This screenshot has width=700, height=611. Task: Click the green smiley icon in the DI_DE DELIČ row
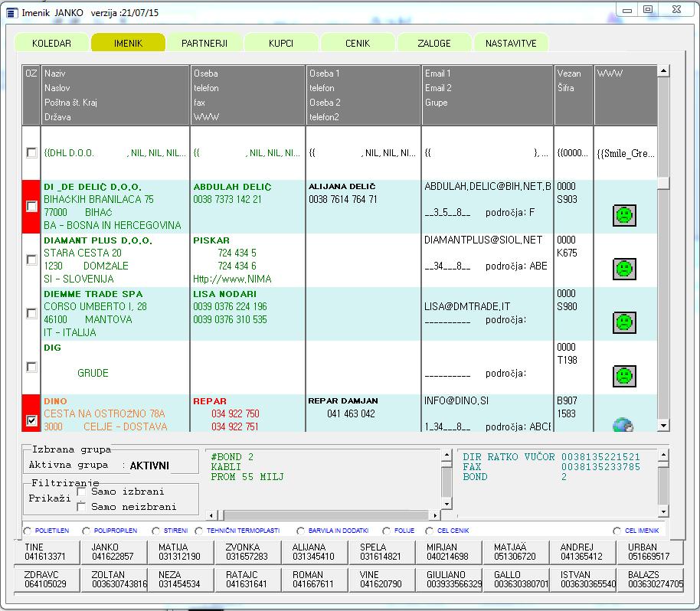624,215
